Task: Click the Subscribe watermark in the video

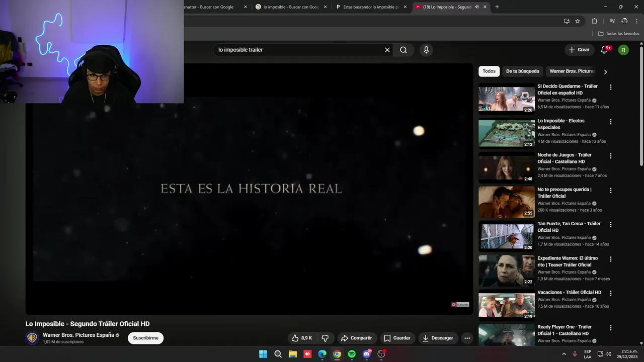Action: (460, 305)
